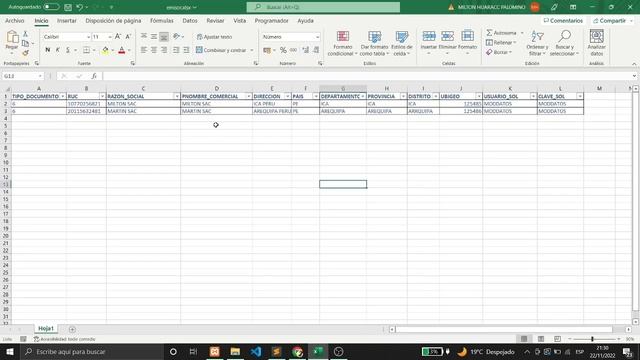
Task: Decrease font size with smaller A
Action: click(128, 37)
